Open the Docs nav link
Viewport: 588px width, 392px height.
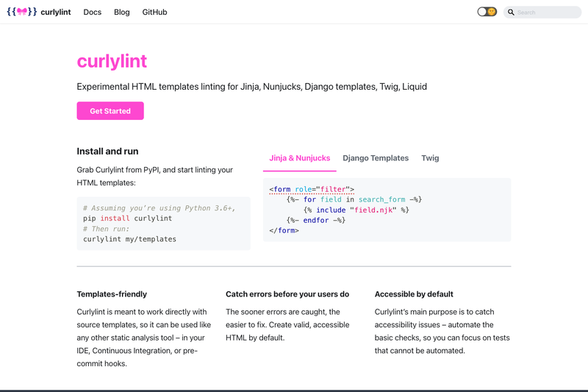click(93, 12)
